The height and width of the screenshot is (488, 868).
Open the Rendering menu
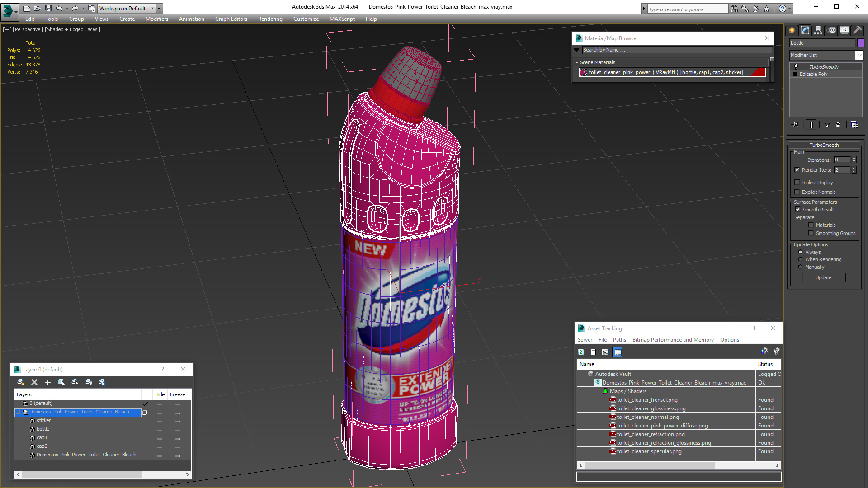[x=270, y=19]
